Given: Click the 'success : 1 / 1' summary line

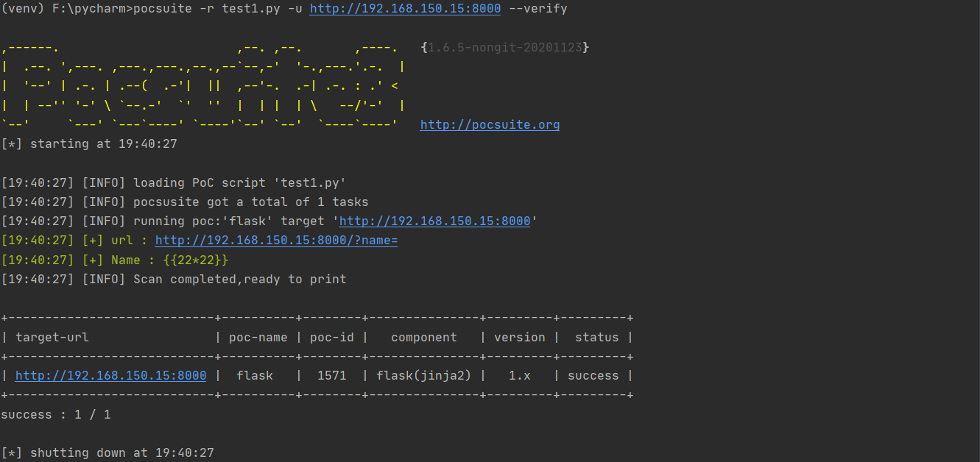Looking at the screenshot, I should click(56, 414).
